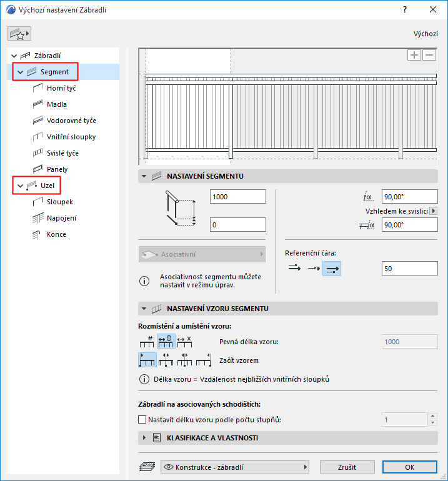Decrease step count stepper down arrow
This screenshot has width=448, height=481.
(432, 423)
